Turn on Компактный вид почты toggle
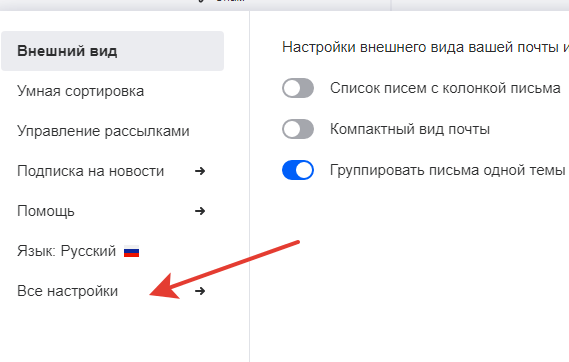Image resolution: width=569 pixels, height=362 pixels. 298,129
